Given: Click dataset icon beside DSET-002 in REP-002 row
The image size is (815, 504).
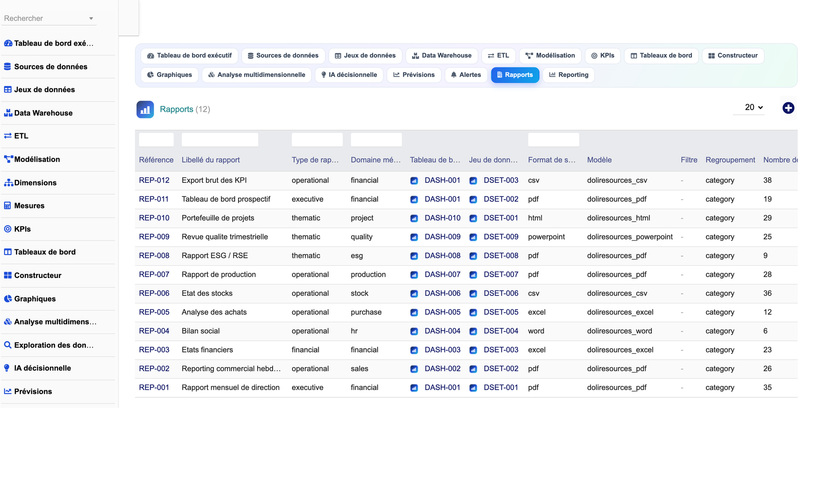Looking at the screenshot, I should point(473,369).
